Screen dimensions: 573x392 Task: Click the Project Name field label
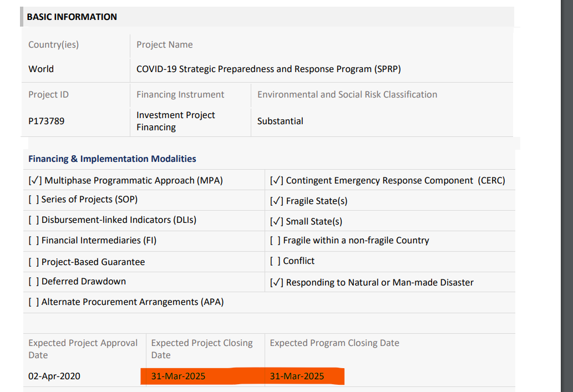pos(164,44)
